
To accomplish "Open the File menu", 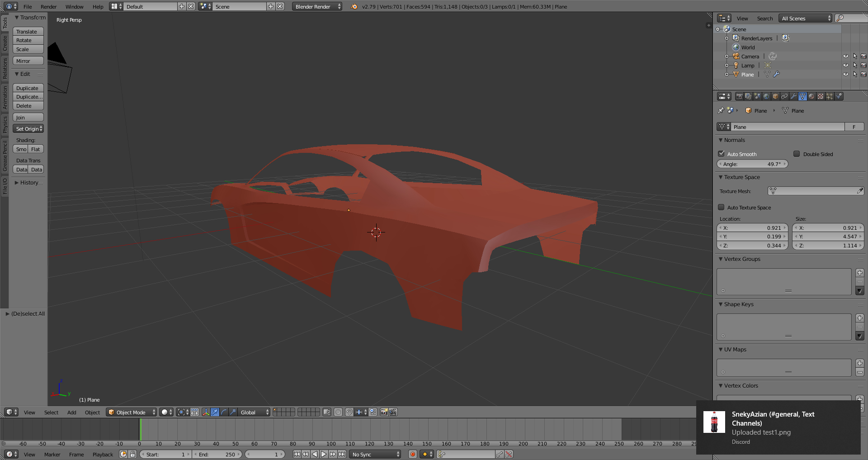I will coord(28,6).
